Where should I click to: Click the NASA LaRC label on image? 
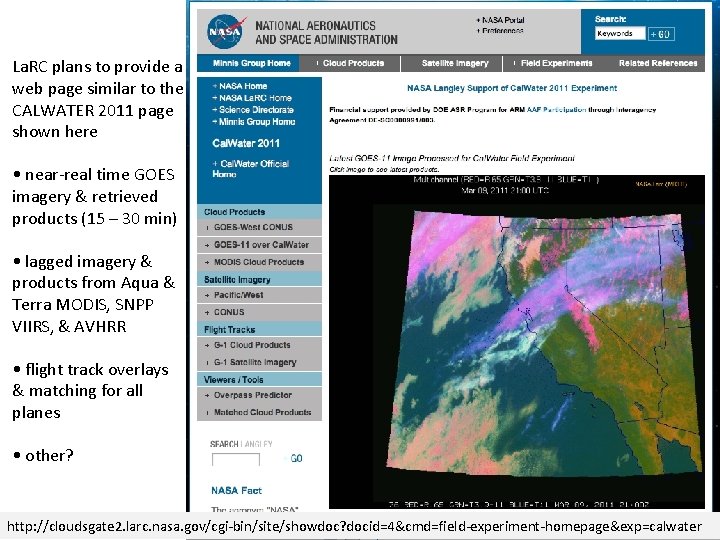pos(661,184)
